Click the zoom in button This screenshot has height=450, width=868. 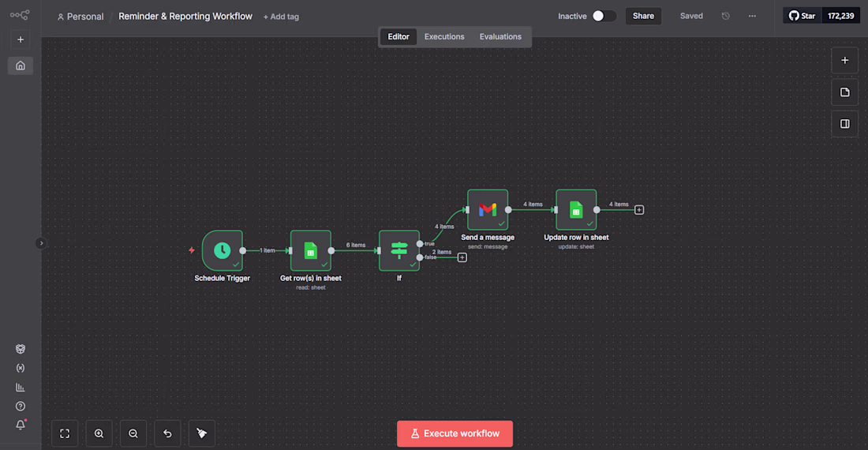pos(99,433)
